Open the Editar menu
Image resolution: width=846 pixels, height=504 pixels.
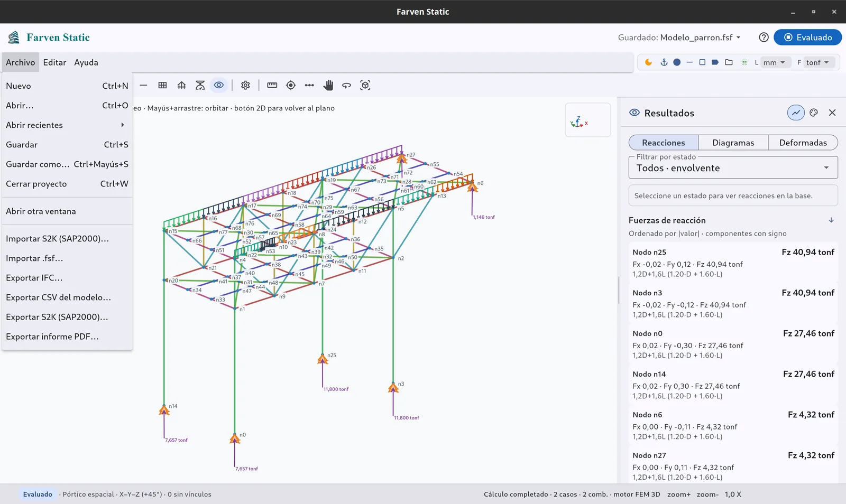(54, 62)
